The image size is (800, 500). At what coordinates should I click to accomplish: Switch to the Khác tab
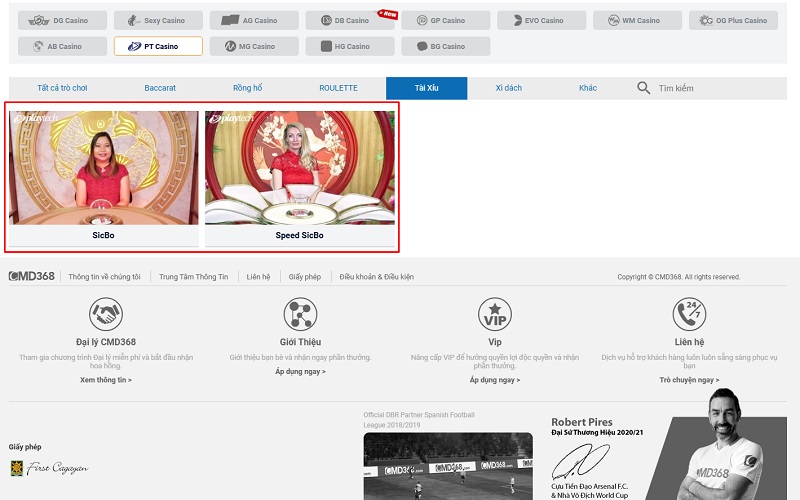pos(588,88)
